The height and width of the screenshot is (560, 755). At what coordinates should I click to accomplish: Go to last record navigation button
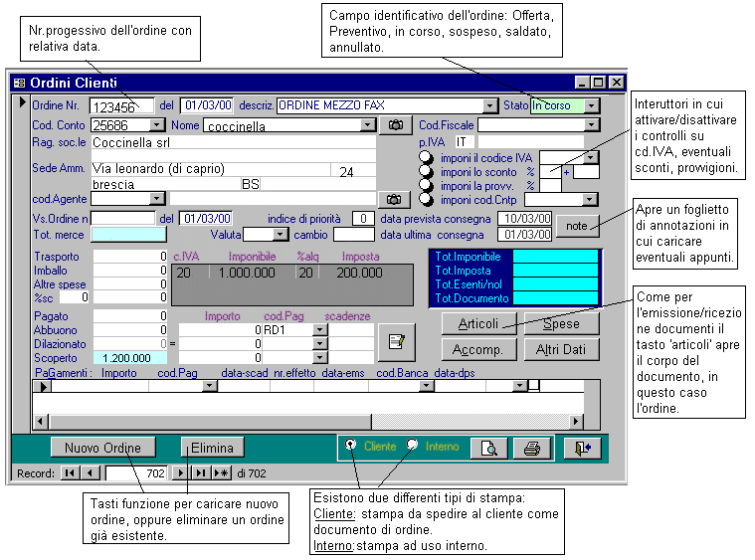200,473
